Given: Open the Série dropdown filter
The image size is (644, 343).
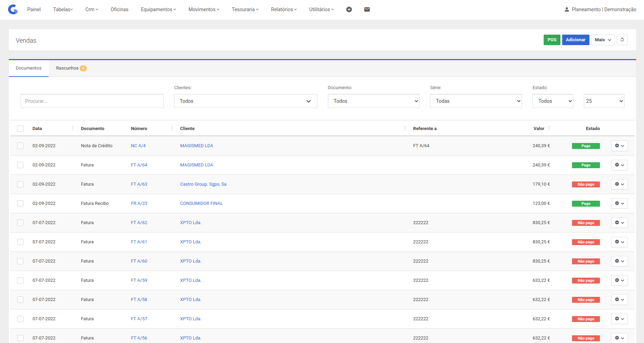Looking at the screenshot, I should (x=475, y=101).
